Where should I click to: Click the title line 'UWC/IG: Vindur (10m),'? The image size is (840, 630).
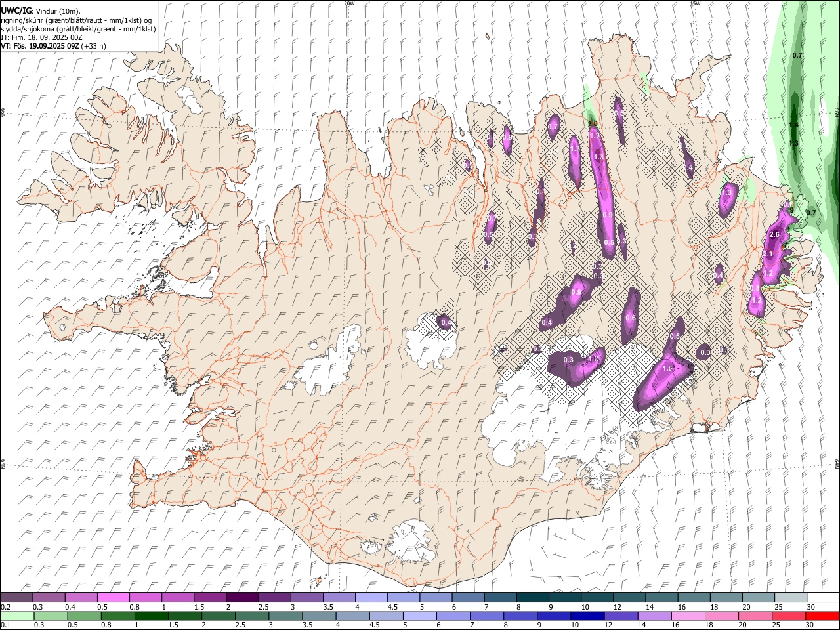[x=41, y=11]
